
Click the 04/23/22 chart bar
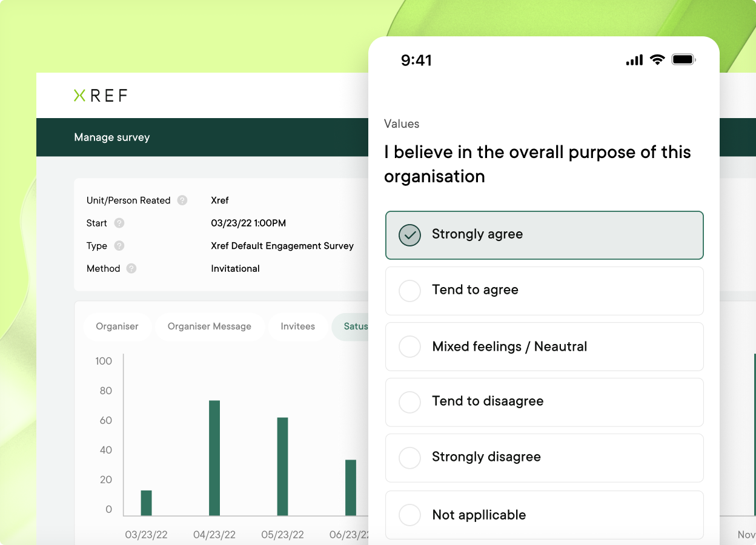point(214,457)
